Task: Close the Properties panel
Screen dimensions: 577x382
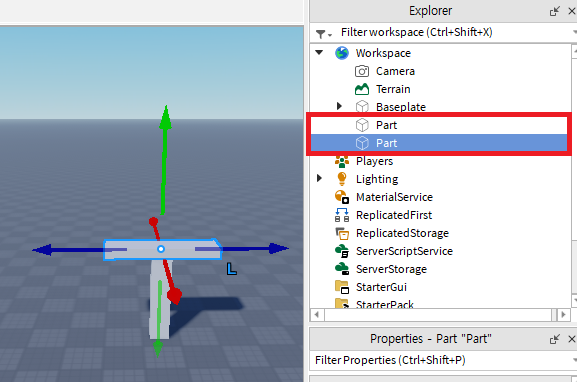Action: coord(571,339)
